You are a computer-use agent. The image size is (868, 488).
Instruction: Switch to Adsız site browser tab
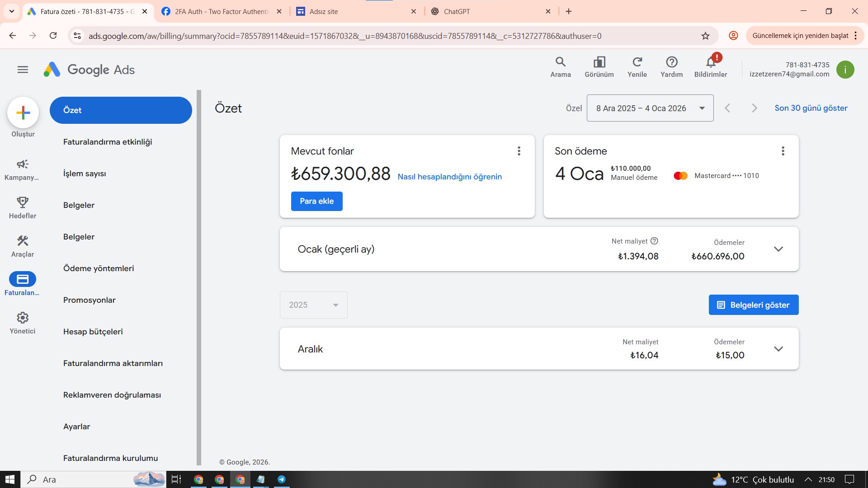click(355, 11)
